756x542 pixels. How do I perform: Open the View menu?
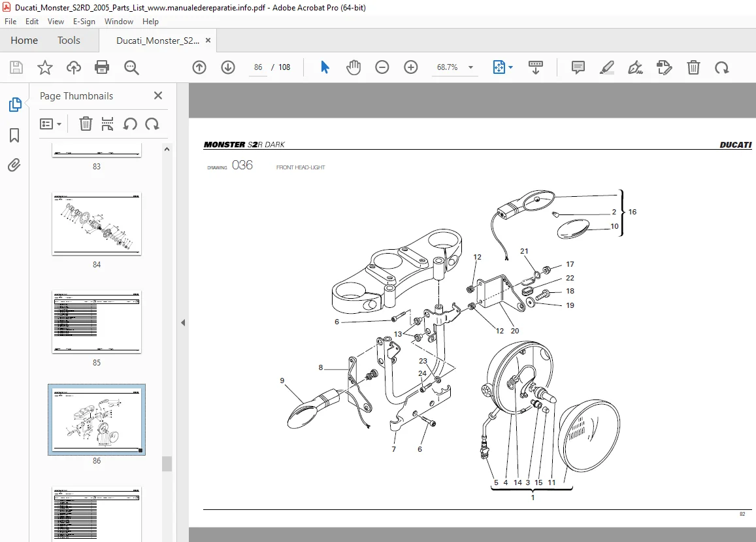tap(56, 21)
